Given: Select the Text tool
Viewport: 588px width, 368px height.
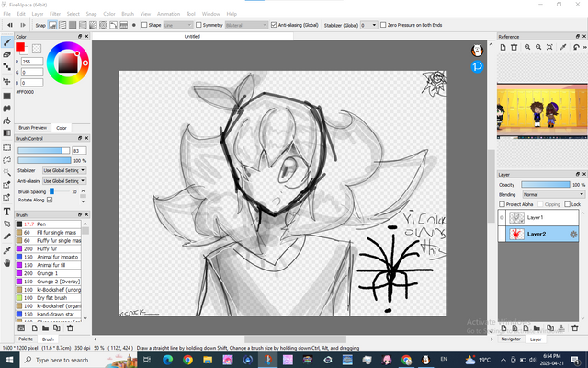Looking at the screenshot, I should 6,212.
